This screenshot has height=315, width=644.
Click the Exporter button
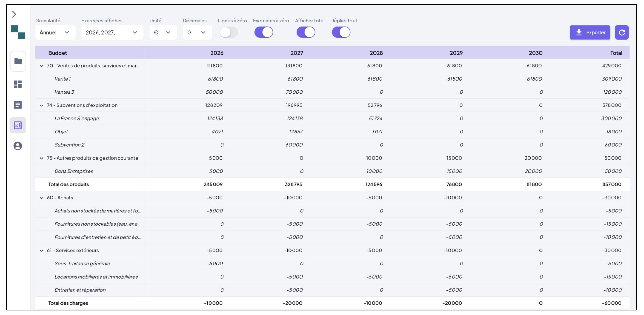[590, 32]
